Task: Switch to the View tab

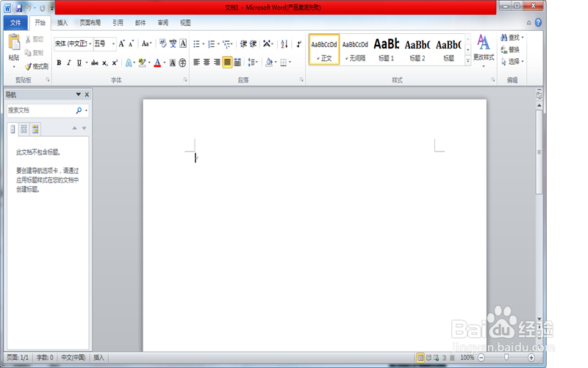Action: point(185,23)
